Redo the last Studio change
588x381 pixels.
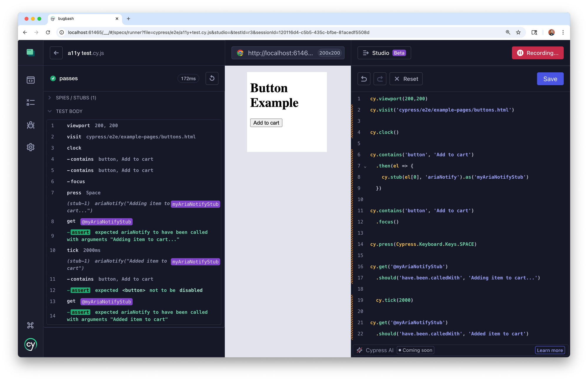(380, 79)
